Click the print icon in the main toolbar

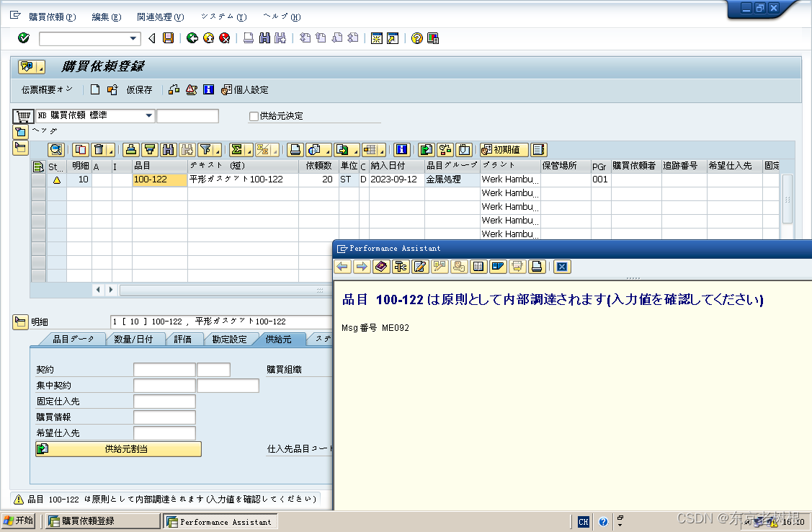(x=247, y=38)
